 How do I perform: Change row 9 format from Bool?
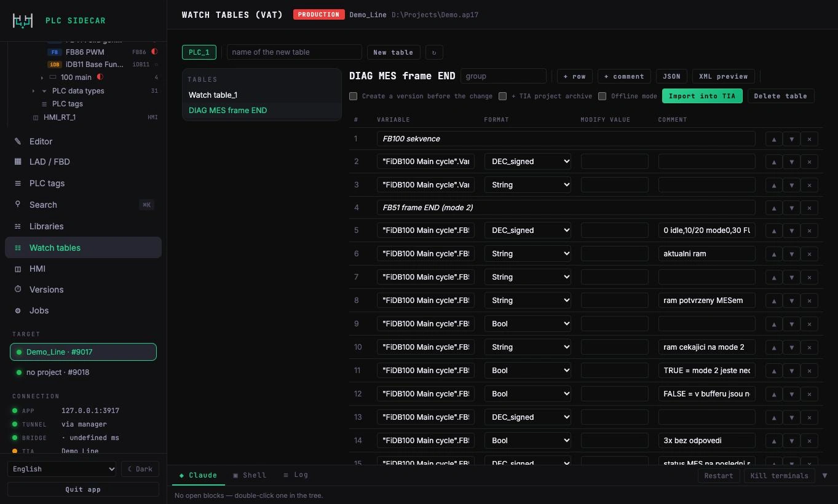(528, 324)
